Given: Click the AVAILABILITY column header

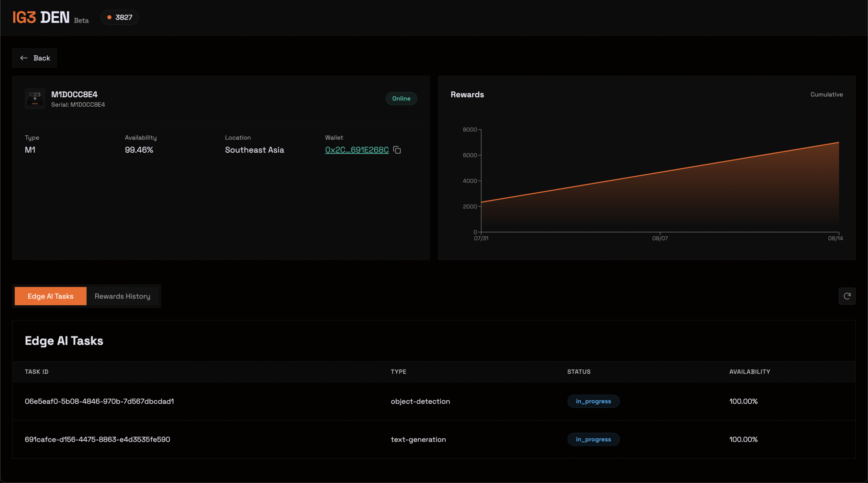Looking at the screenshot, I should pos(749,372).
